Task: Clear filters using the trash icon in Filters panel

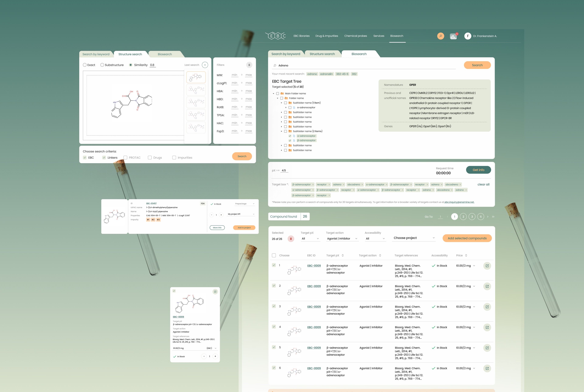Action: pyautogui.click(x=249, y=65)
